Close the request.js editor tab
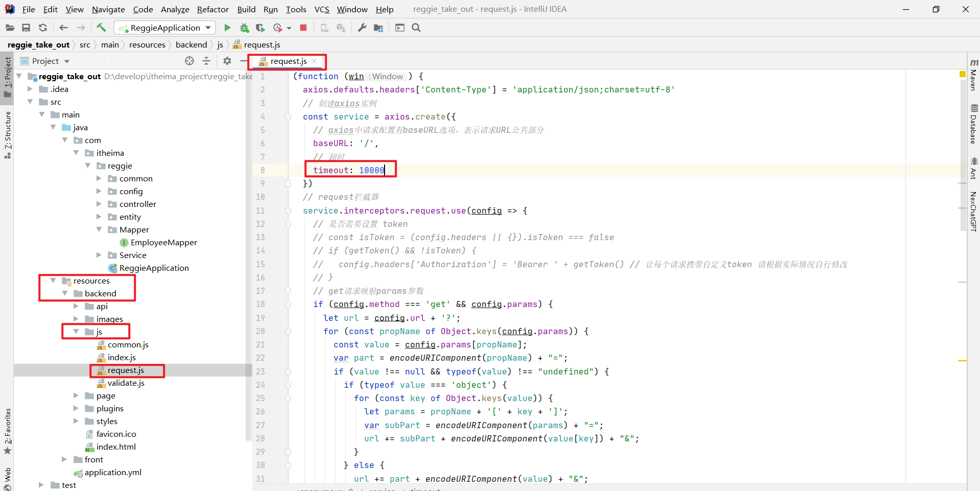The width and height of the screenshot is (980, 491). [314, 61]
